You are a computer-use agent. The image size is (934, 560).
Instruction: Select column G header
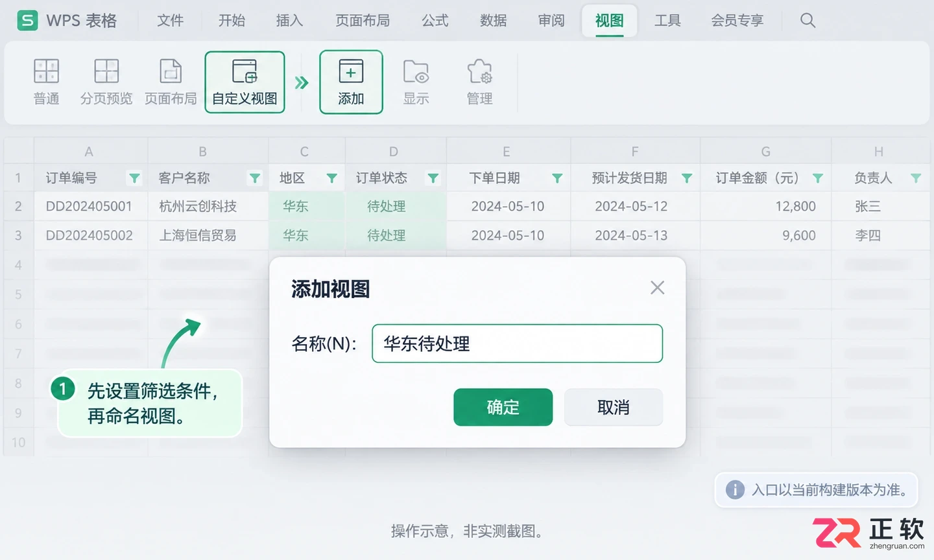coord(766,152)
